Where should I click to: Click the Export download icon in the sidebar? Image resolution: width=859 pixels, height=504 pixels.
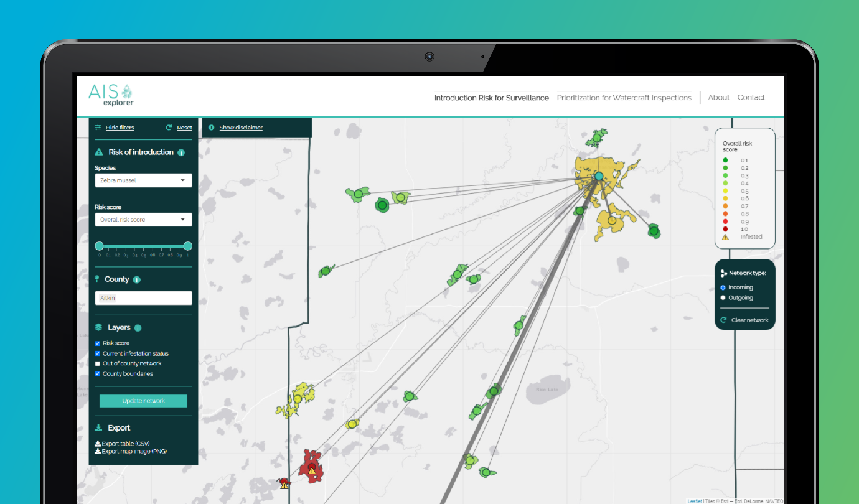pos(98,427)
